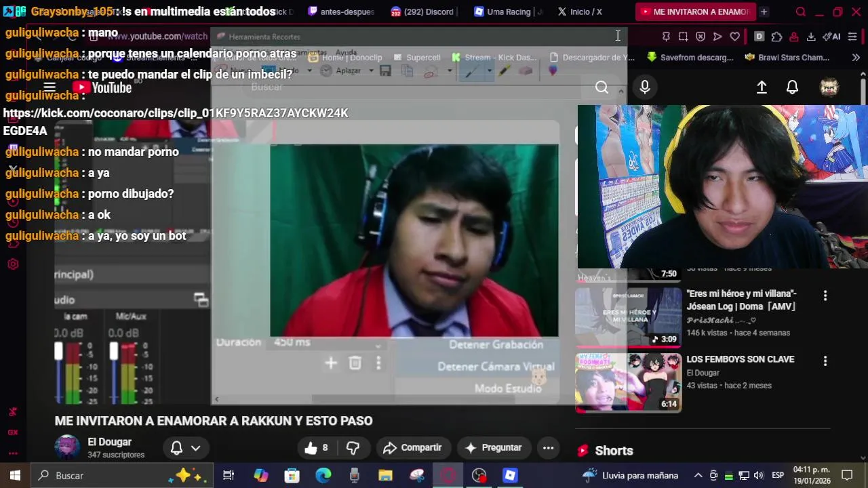Click the YouTube logo
The image size is (868, 488).
tap(104, 87)
